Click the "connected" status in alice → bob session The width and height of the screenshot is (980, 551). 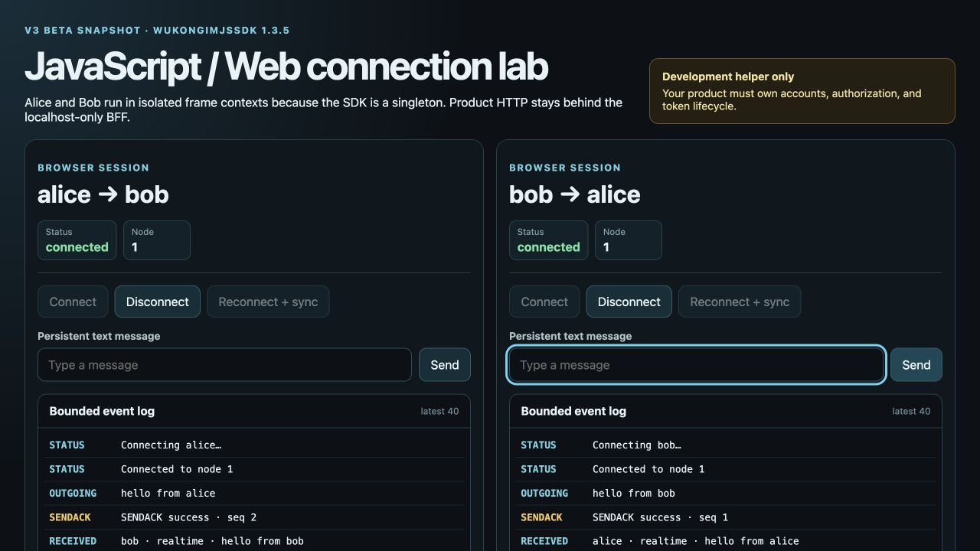[77, 247]
